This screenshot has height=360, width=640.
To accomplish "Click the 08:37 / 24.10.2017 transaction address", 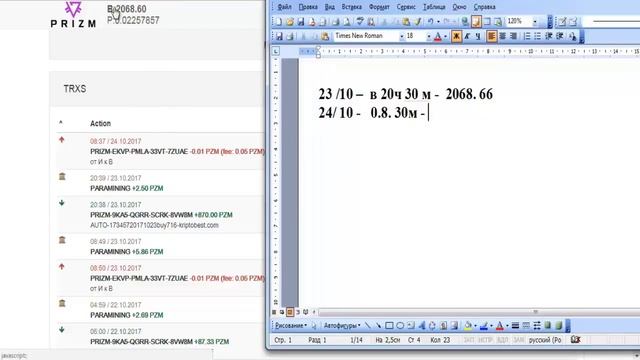I will (x=139, y=151).
